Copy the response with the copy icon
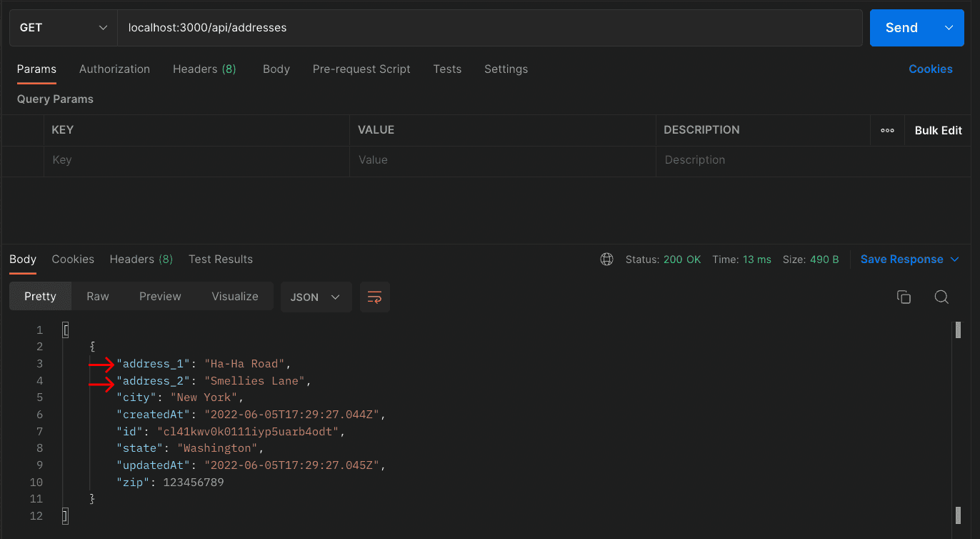980x539 pixels. 904,297
